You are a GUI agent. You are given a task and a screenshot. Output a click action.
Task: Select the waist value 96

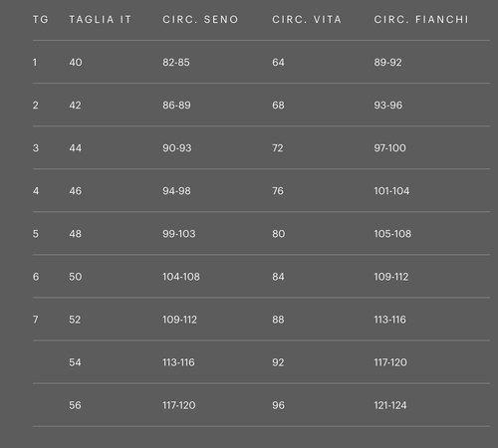click(278, 405)
